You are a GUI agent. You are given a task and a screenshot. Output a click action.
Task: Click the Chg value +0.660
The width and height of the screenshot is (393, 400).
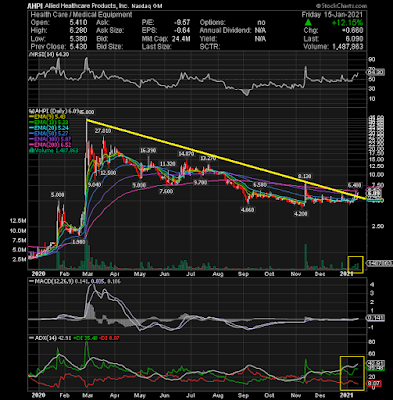pyautogui.click(x=354, y=31)
